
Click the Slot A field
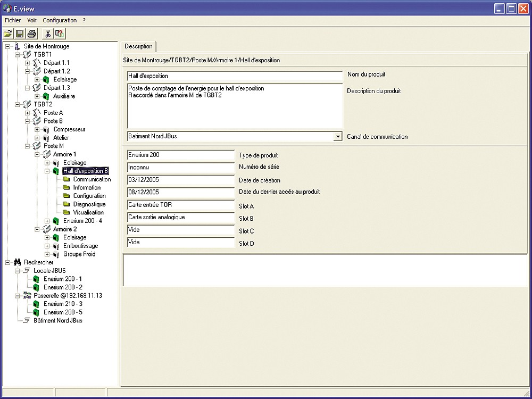tap(181, 205)
